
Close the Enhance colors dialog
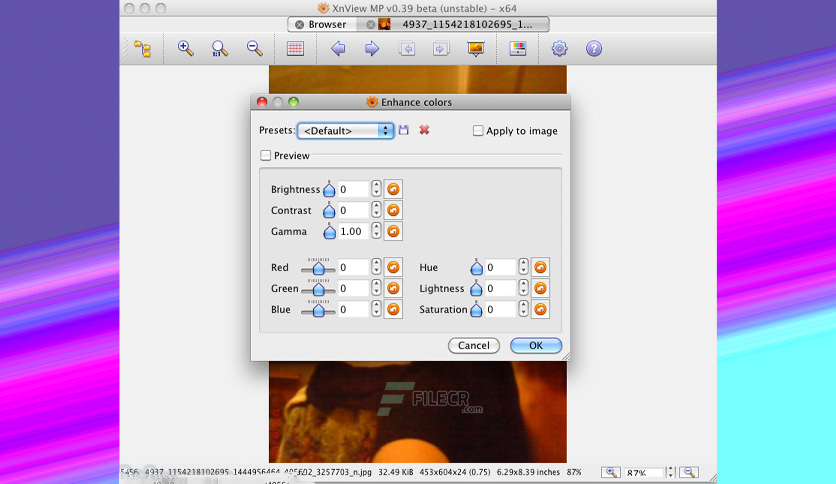click(262, 102)
